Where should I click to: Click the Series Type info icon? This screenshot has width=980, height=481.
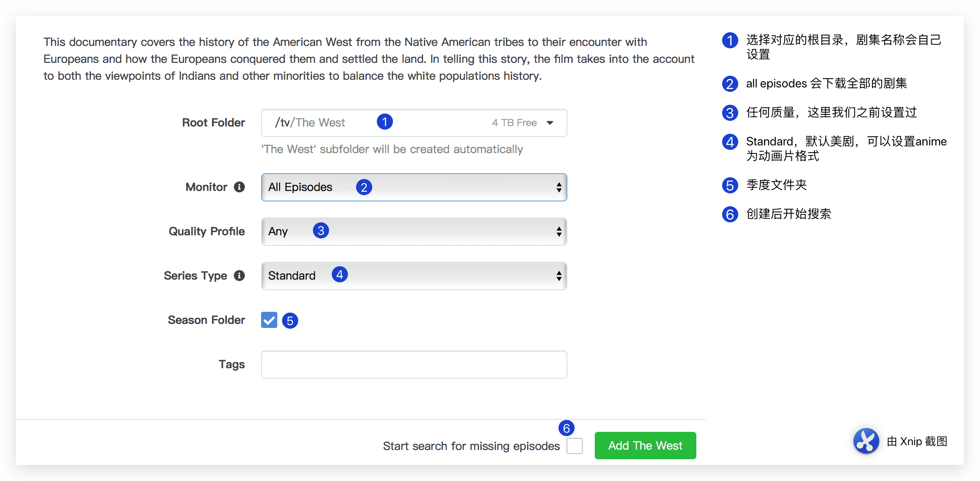239,276
